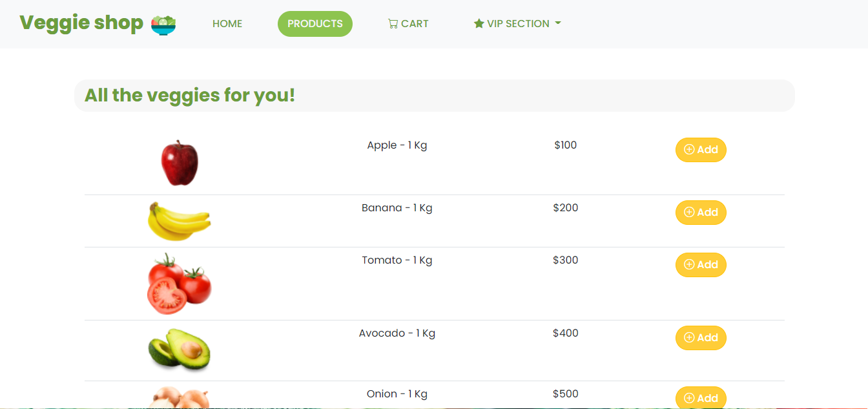
Task: Click the salad bowl logo icon
Action: tap(163, 25)
